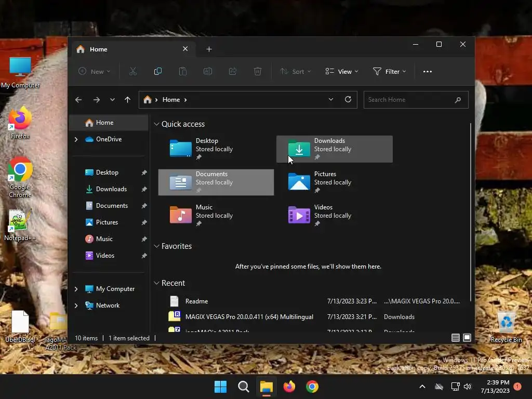The width and height of the screenshot is (532, 399).
Task: Select OneDrive in navigation pane
Action: (109, 139)
